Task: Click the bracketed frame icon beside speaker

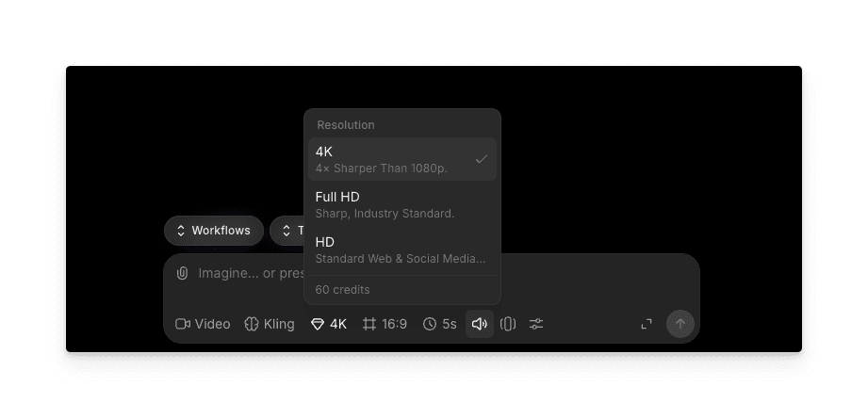Action: [508, 324]
